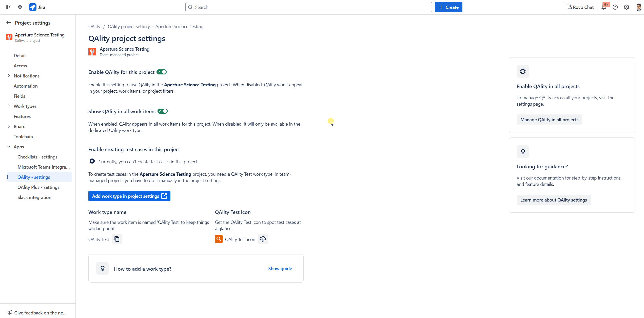Open Slack integration settings
This screenshot has width=644, height=318.
coord(34,197)
